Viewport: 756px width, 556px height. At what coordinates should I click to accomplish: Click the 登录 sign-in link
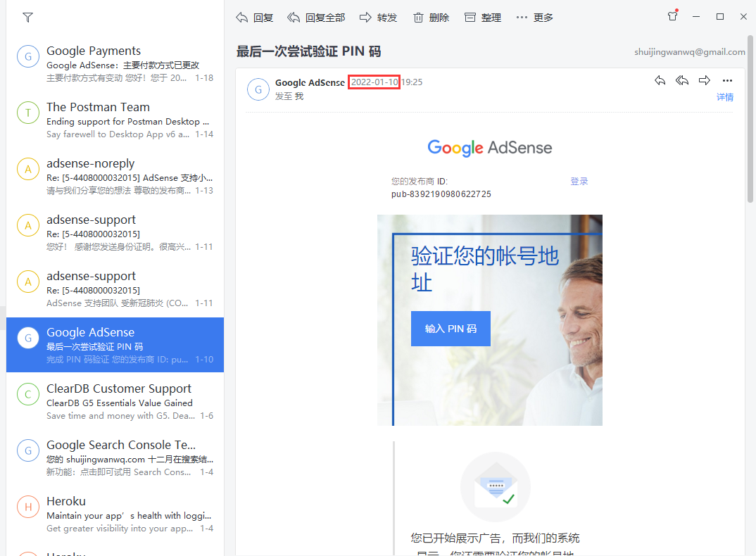(x=579, y=182)
